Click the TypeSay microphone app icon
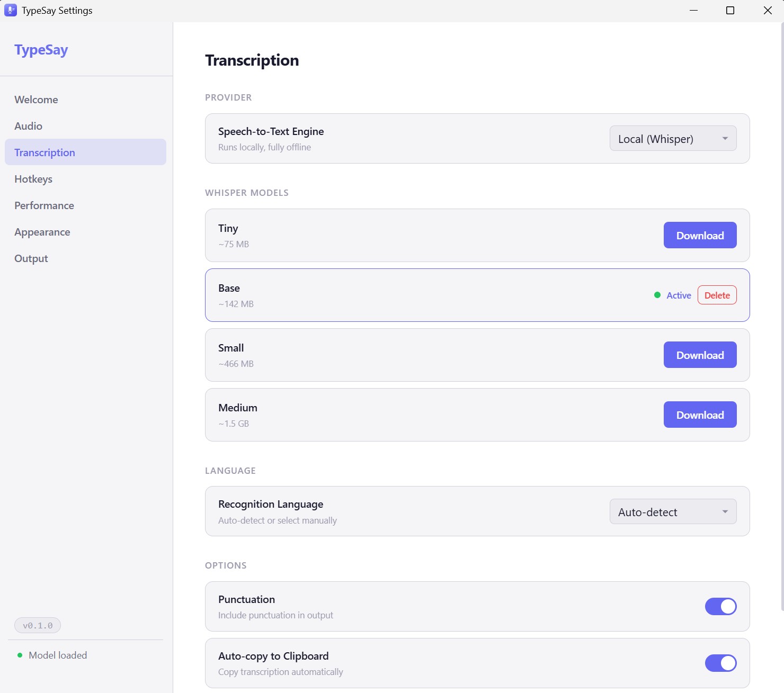This screenshot has height=693, width=784. pos(11,11)
